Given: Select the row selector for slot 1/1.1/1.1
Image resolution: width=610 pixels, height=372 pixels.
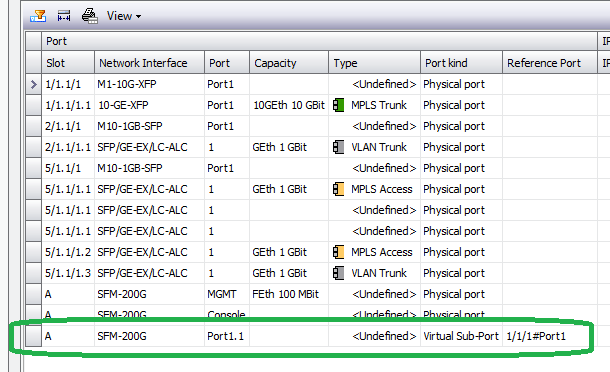Looking at the screenshot, I should pos(33,105).
